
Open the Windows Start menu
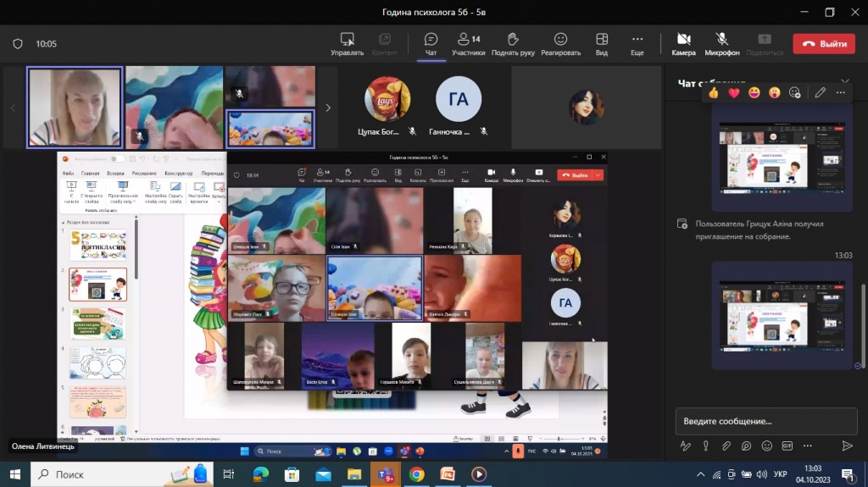coord(14,474)
